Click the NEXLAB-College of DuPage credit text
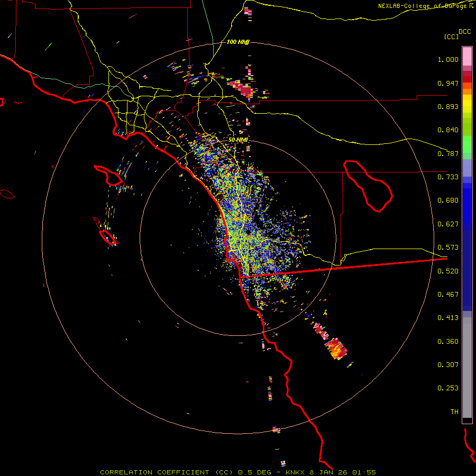This screenshot has height=476, width=476. [423, 6]
